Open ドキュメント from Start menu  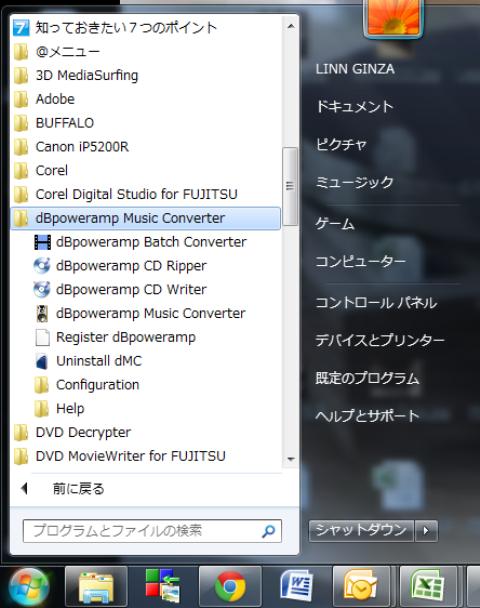pos(354,106)
